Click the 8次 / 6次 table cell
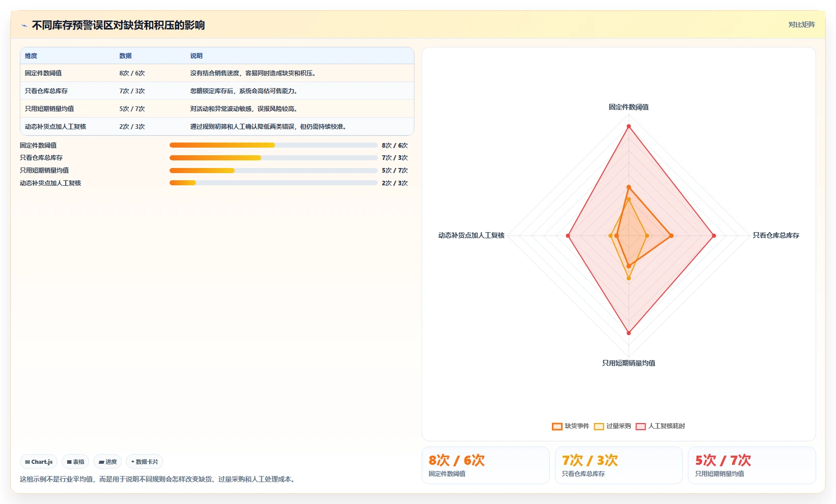The width and height of the screenshot is (836, 504). 132,73
